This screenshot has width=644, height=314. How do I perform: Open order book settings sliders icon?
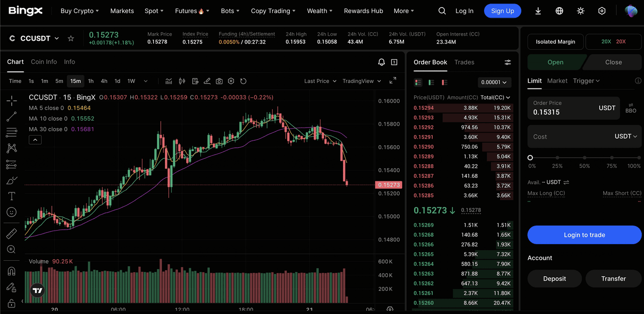click(508, 62)
